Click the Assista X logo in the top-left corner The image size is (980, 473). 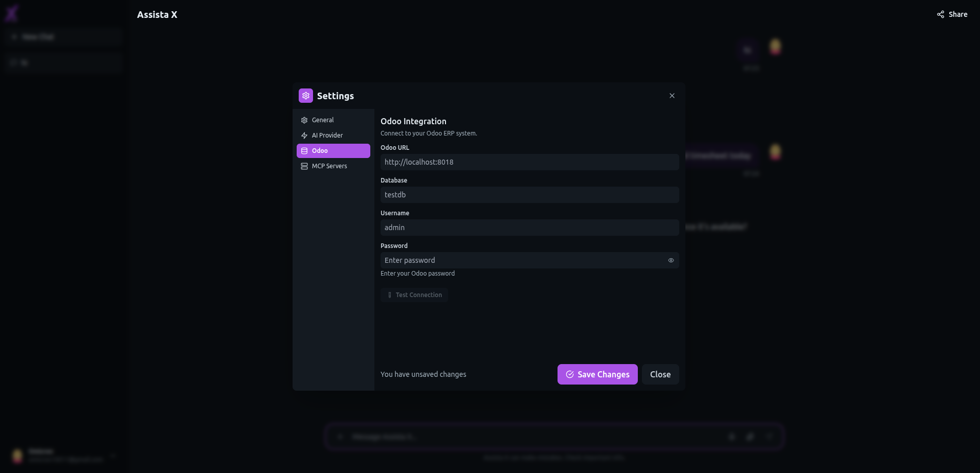point(12,14)
